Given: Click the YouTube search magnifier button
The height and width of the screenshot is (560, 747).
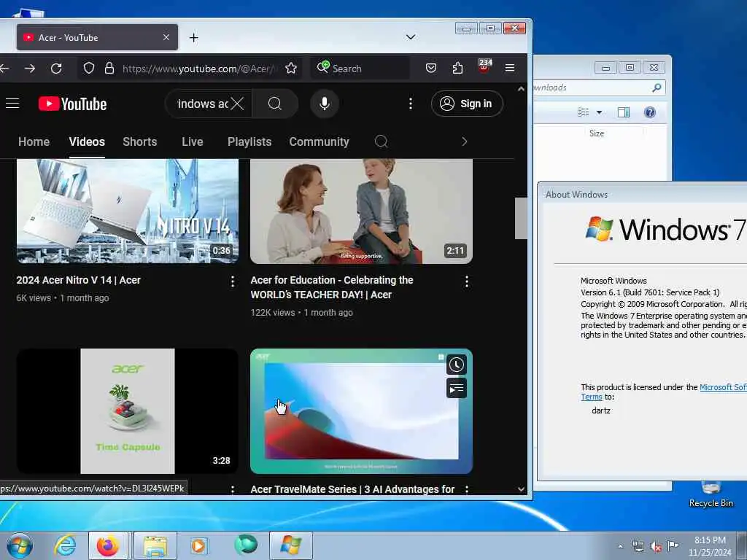Looking at the screenshot, I should point(275,104).
